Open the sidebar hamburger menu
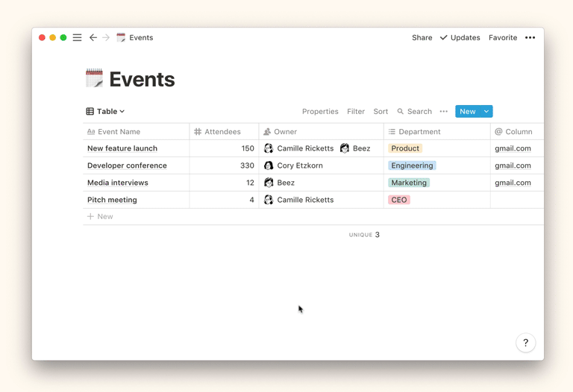 tap(77, 38)
